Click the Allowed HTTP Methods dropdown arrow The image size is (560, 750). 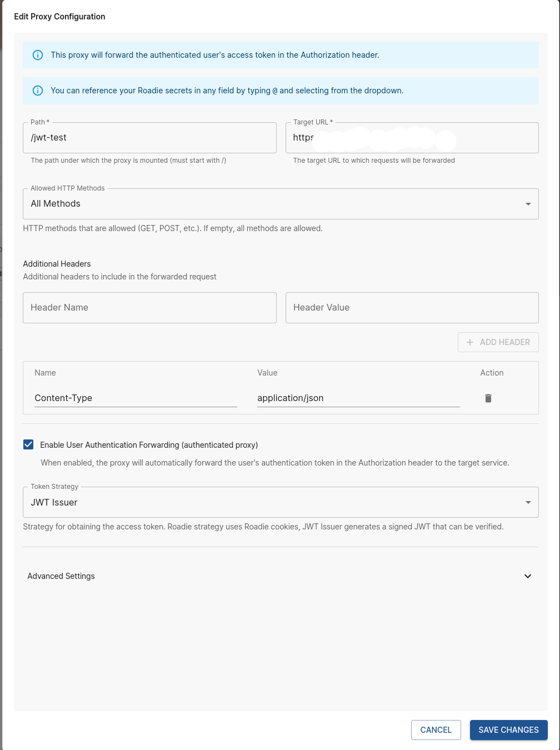coord(528,204)
